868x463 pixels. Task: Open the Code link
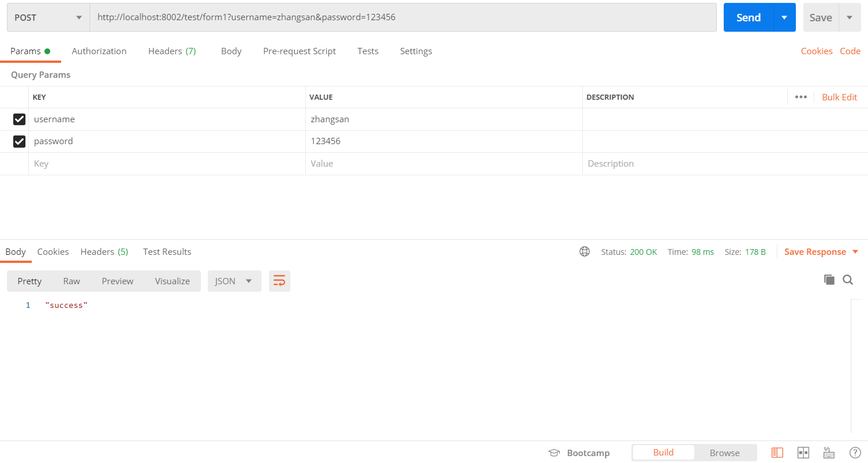pyautogui.click(x=850, y=51)
